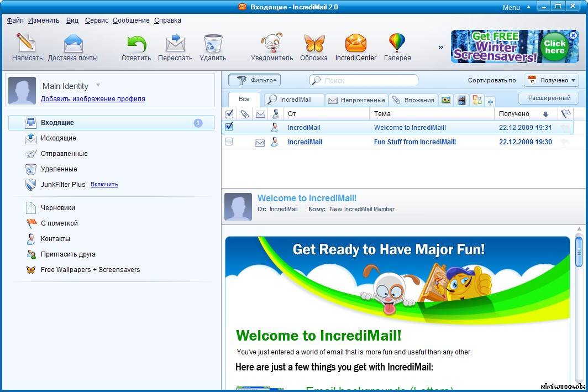This screenshot has width=588, height=392.
Task: Click the Включить link for JunkFilter
Action: click(x=104, y=184)
